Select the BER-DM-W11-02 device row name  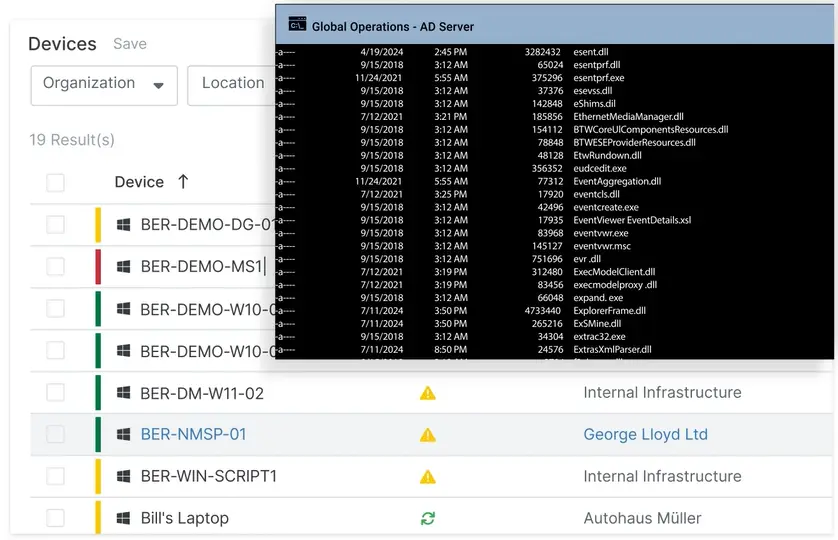[x=202, y=394]
